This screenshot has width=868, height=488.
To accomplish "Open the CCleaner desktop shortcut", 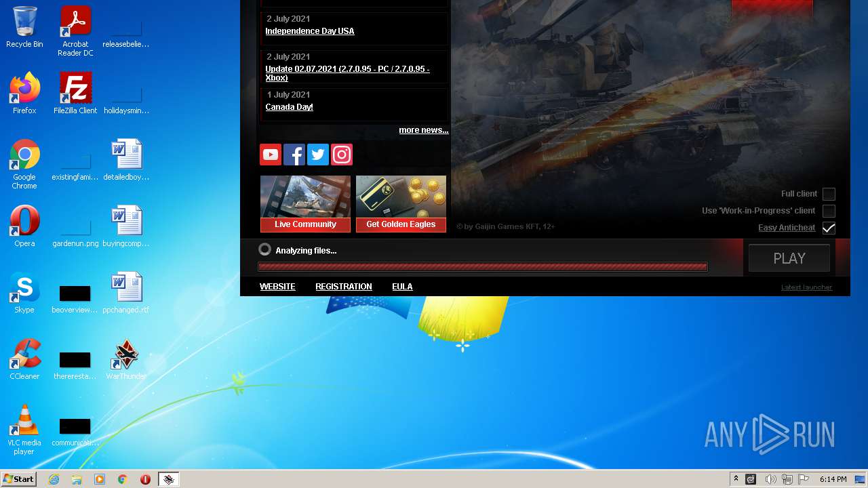I will (24, 360).
